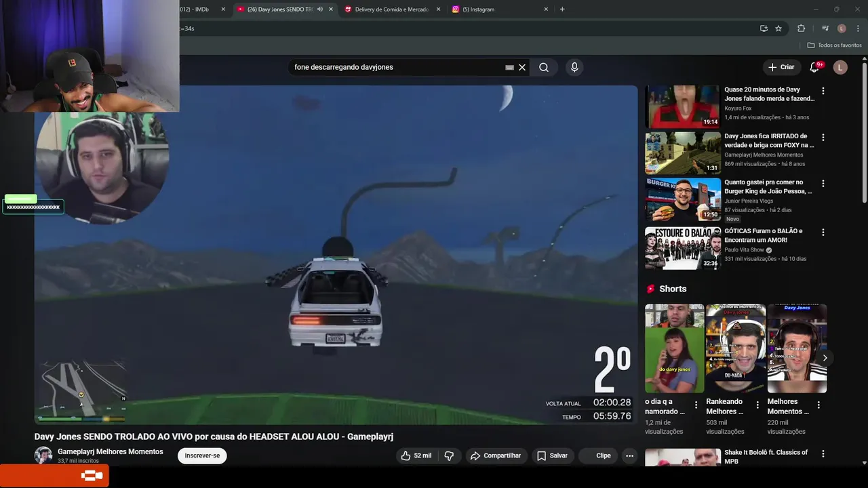Open options for short 'Melhores Momentos'

click(818, 405)
